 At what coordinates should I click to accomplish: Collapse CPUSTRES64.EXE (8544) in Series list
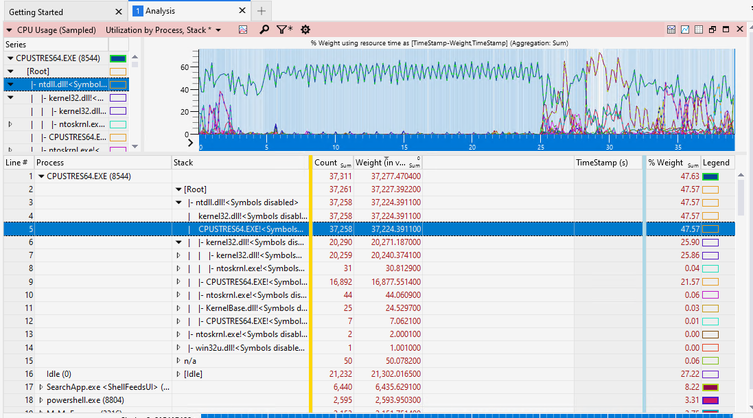(x=10, y=58)
